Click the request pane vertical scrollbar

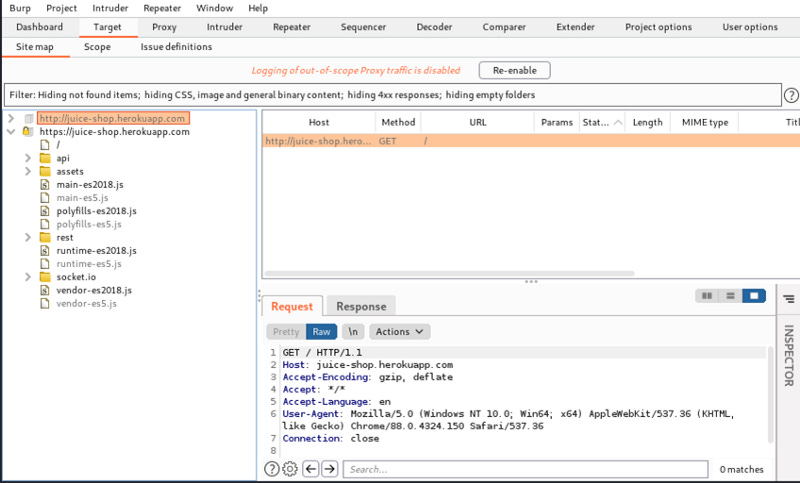coord(769,394)
